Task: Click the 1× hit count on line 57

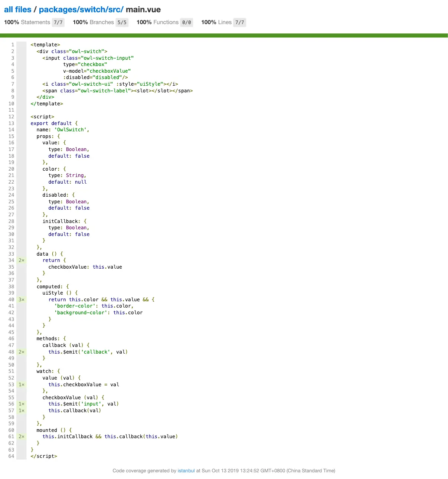Action: click(x=22, y=410)
